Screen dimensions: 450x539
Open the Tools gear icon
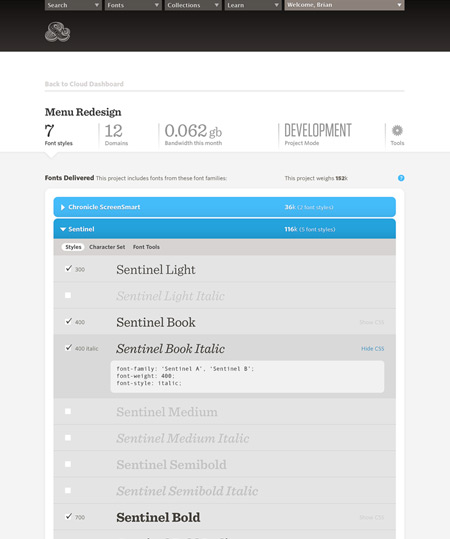point(397,131)
